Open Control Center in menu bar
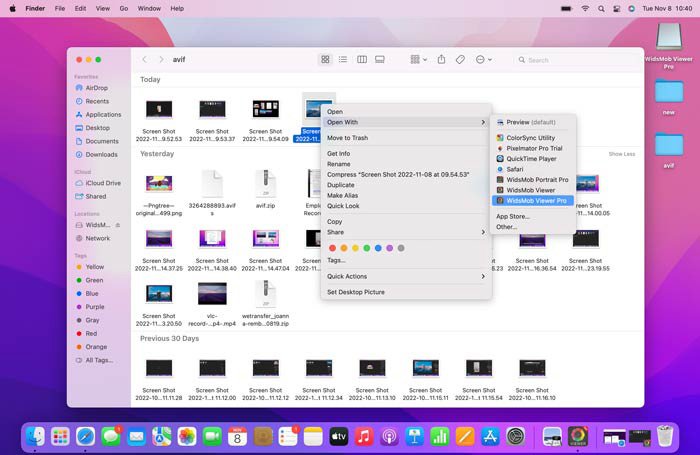 [x=617, y=8]
